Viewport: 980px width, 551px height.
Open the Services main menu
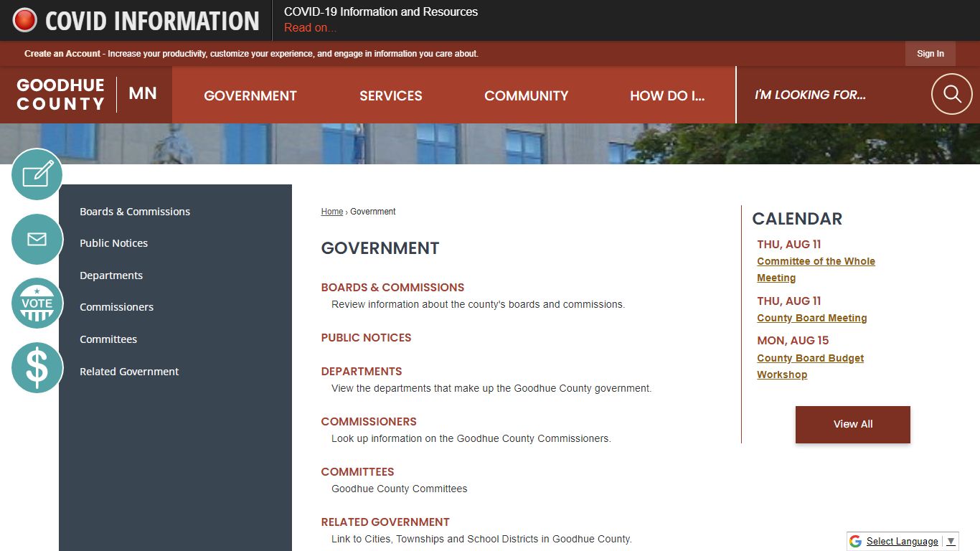[x=391, y=95]
